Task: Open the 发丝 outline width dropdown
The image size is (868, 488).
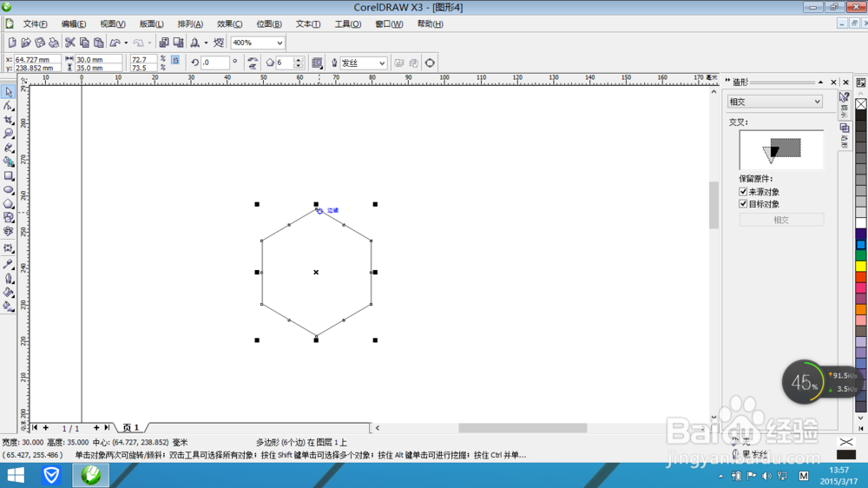Action: [x=381, y=63]
